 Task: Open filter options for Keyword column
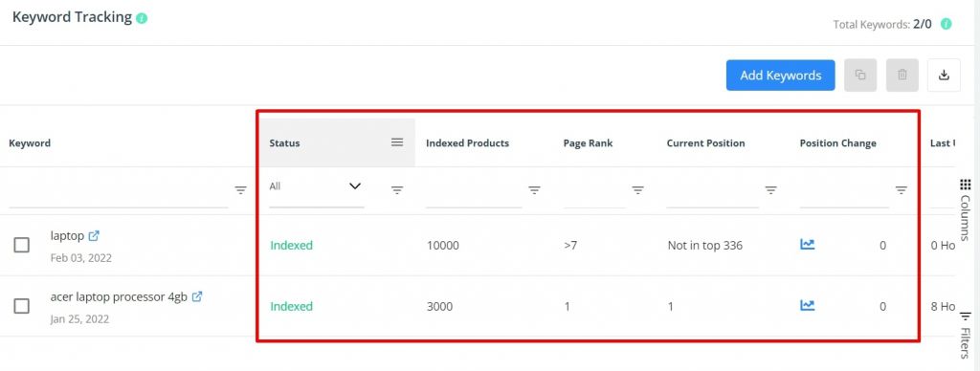click(x=240, y=190)
